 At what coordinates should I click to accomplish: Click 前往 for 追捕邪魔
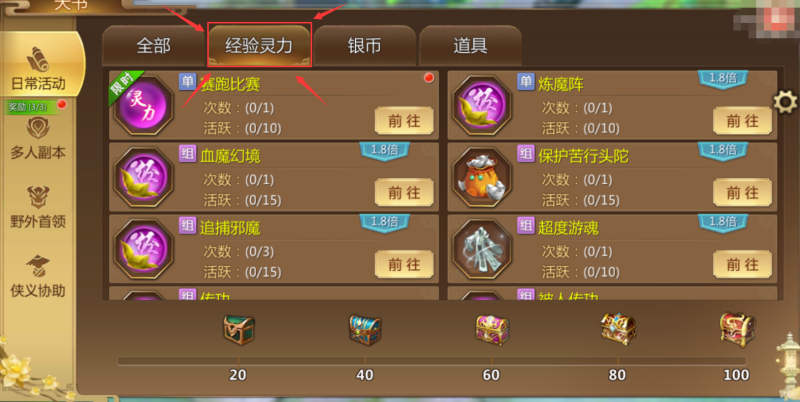pos(404,264)
